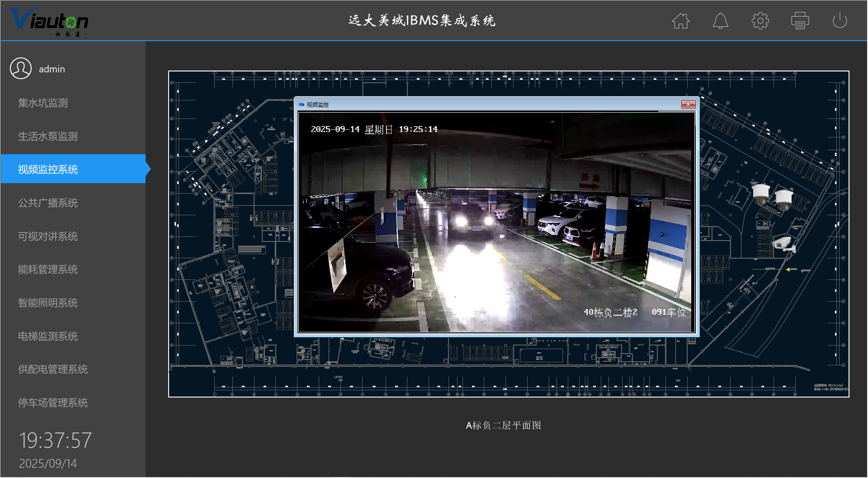Viewport: 868px width, 478px height.
Task: Switch to 能耗管理系统 in the sidebar
Action: 48,270
